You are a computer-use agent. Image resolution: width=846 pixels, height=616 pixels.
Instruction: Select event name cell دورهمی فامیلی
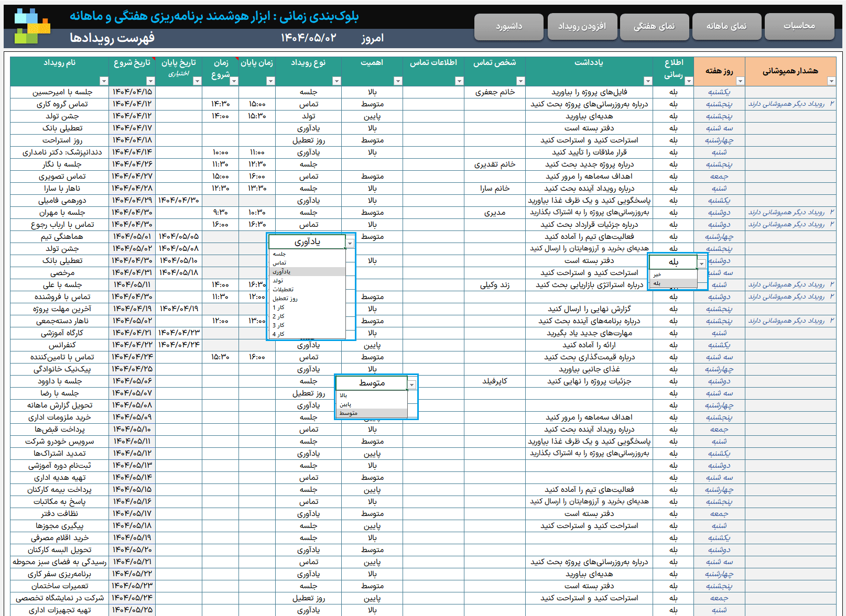click(60, 201)
